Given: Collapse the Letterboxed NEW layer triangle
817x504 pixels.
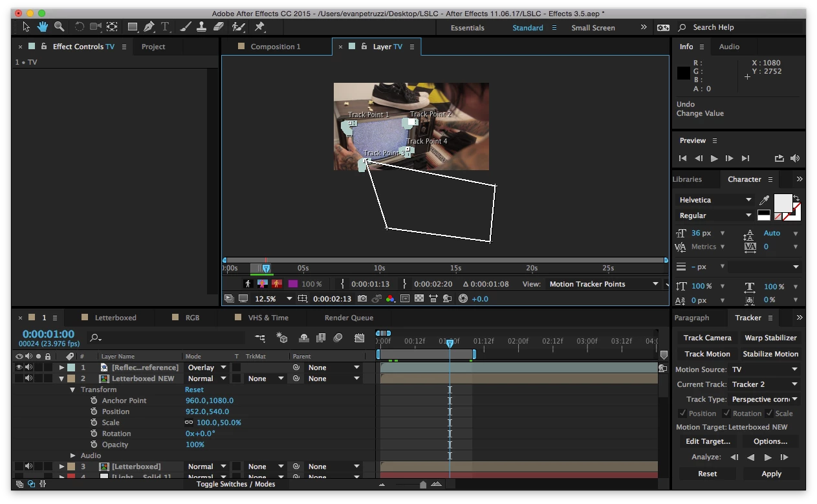Looking at the screenshot, I should (62, 379).
